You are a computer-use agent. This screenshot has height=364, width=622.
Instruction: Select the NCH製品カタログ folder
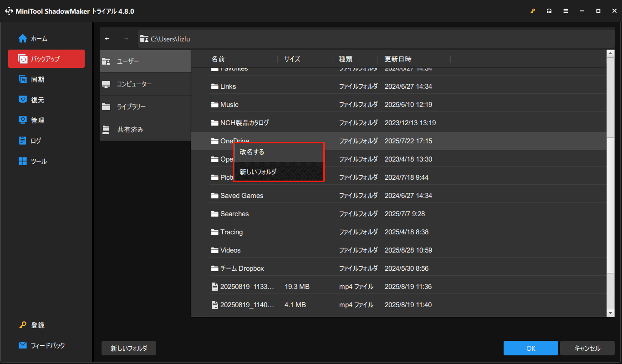tap(399, 123)
